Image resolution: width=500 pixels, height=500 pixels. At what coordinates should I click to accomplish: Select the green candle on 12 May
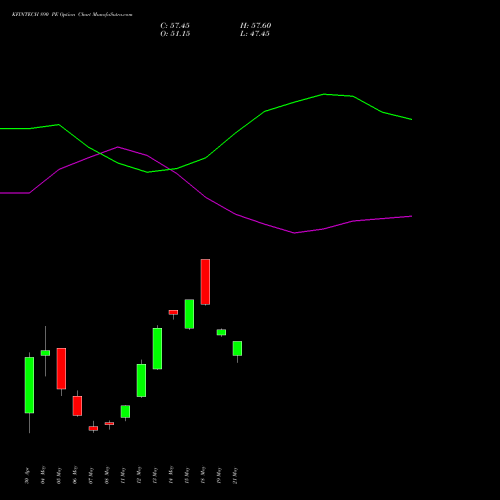[141, 380]
